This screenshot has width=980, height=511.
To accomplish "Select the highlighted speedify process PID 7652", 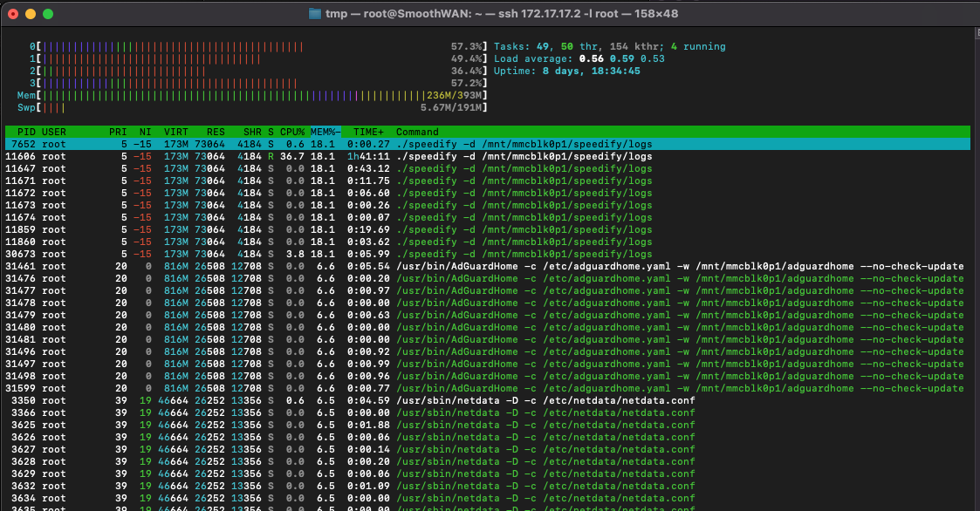I will (x=488, y=144).
